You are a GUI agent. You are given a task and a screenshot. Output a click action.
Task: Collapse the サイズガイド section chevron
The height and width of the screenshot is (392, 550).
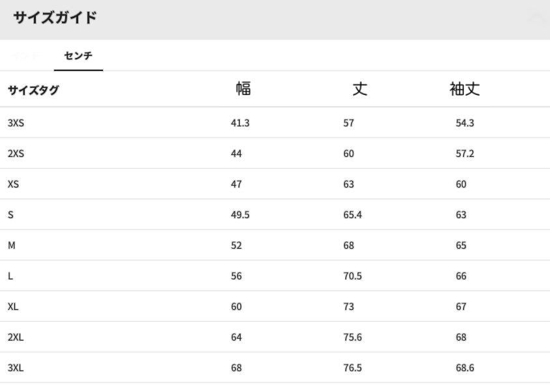[536, 18]
